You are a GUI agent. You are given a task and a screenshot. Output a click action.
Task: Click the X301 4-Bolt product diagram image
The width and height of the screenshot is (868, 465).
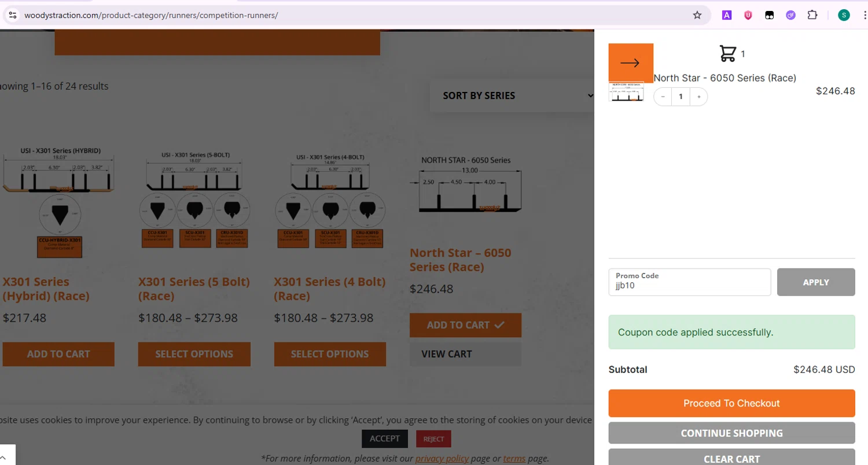tap(330, 200)
